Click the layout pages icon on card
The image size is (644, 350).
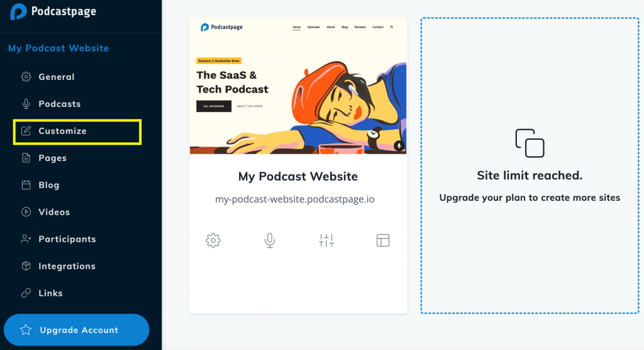pos(383,240)
